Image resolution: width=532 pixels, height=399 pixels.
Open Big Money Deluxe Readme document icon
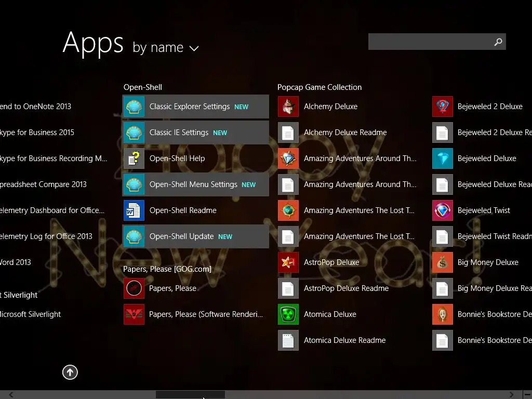(x=443, y=288)
